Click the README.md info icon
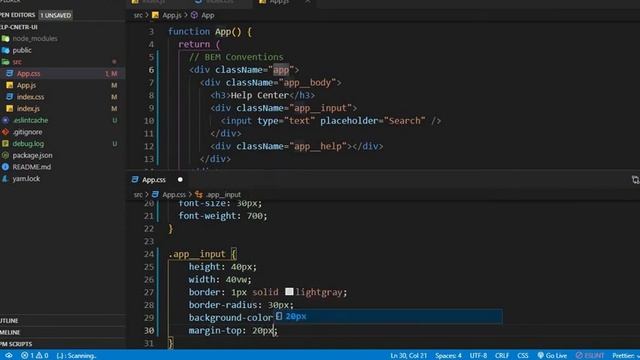 point(5,167)
